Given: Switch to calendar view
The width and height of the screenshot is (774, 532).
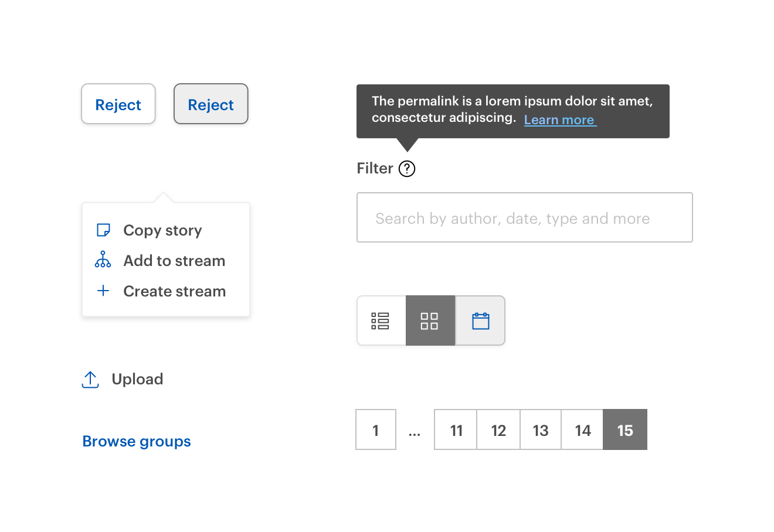Looking at the screenshot, I should click(480, 321).
